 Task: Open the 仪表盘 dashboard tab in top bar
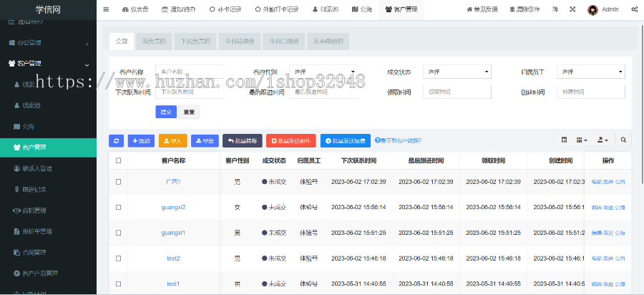135,9
